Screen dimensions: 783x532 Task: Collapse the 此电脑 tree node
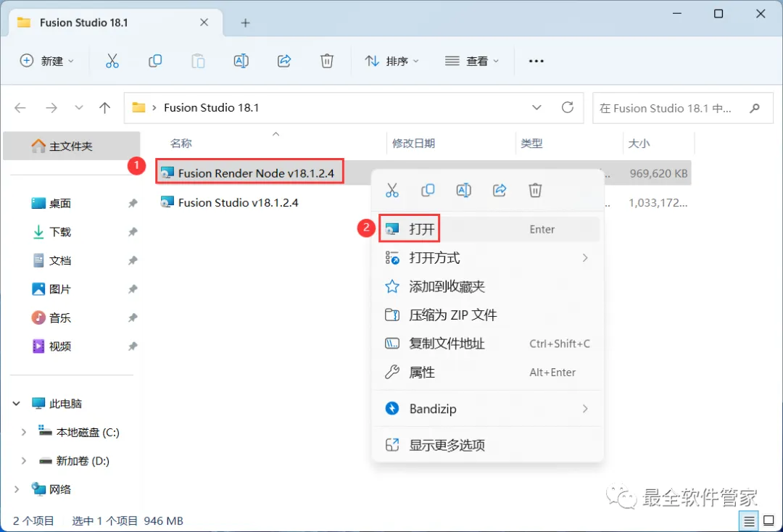tap(17, 403)
